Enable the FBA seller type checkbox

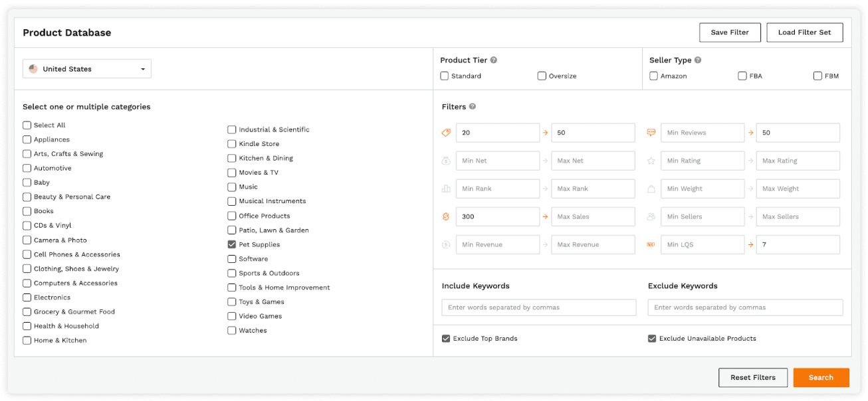tap(742, 76)
